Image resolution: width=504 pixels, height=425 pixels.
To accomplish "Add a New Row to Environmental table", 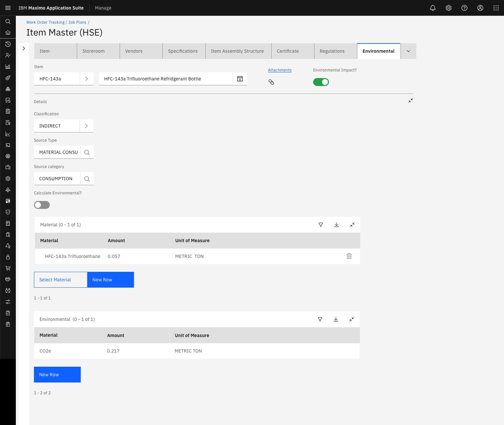I will coord(57,375).
